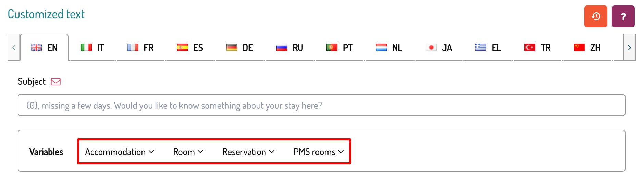Open the ES language tab
The height and width of the screenshot is (173, 644).
pyautogui.click(x=190, y=48)
